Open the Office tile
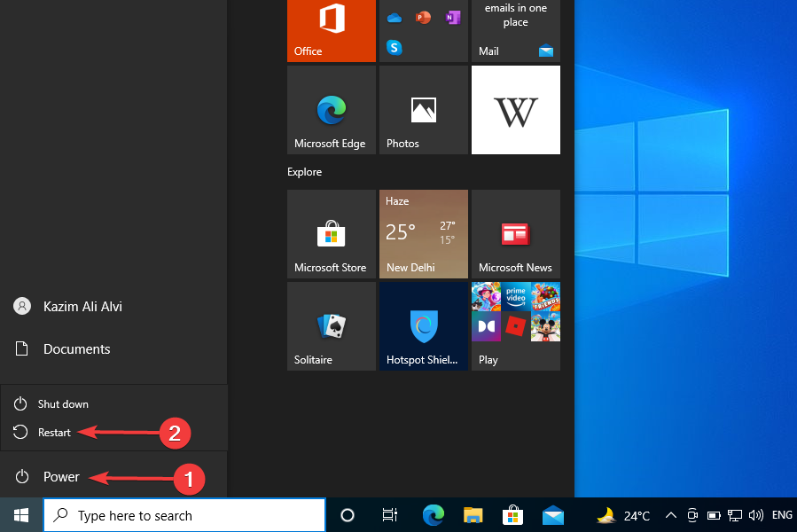Image resolution: width=797 pixels, height=532 pixels. point(331,29)
